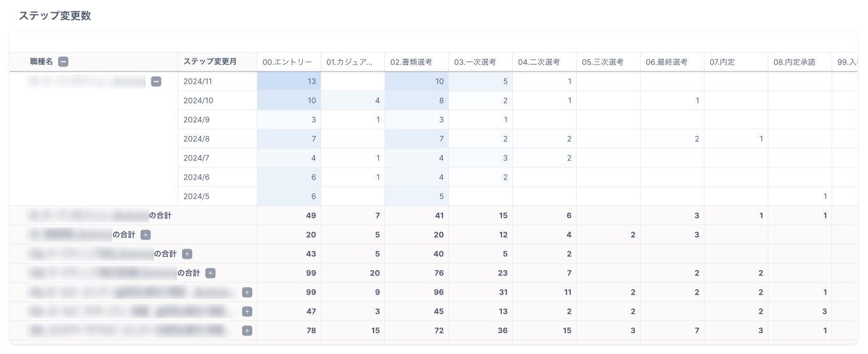Click the ステップ変更月 column header
Image resolution: width=868 pixels, height=354 pixels.
(210, 62)
